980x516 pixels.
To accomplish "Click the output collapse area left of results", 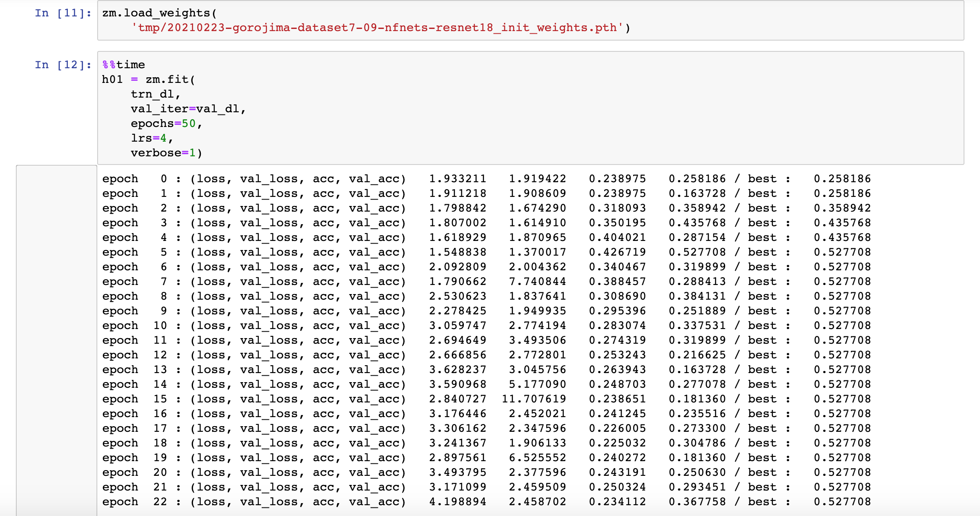I will point(57,340).
